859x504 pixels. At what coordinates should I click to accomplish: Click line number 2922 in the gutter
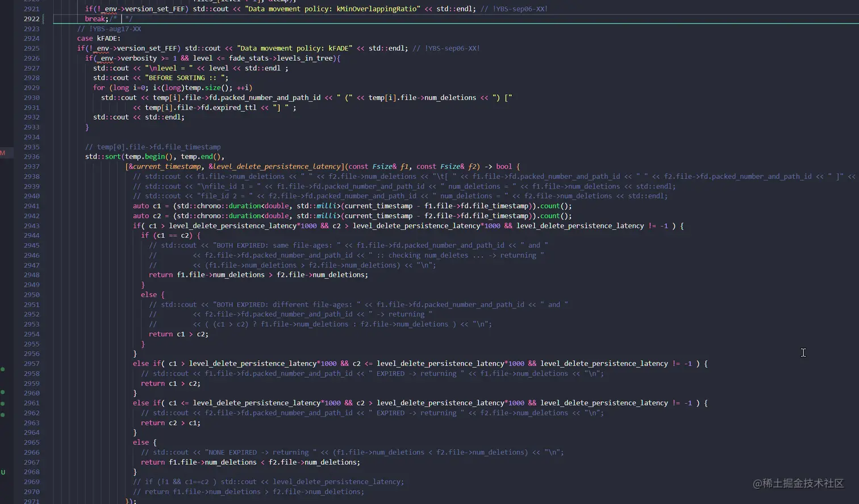point(31,19)
